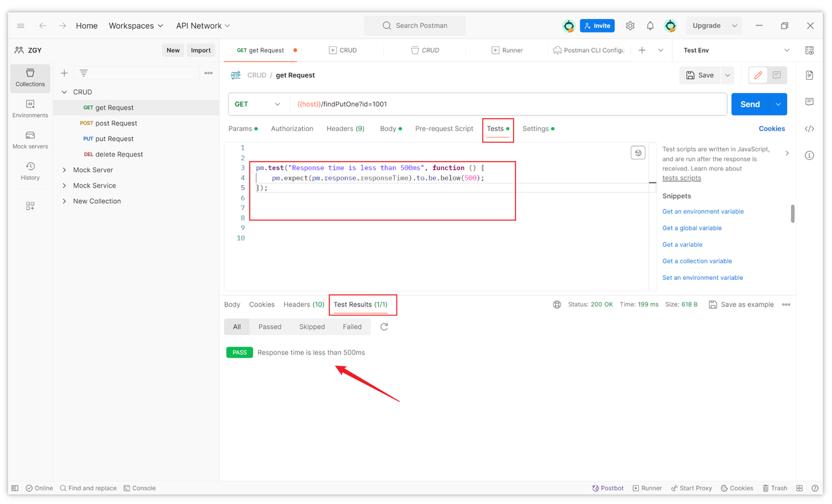Collapse the CRUD collection

pyautogui.click(x=64, y=92)
